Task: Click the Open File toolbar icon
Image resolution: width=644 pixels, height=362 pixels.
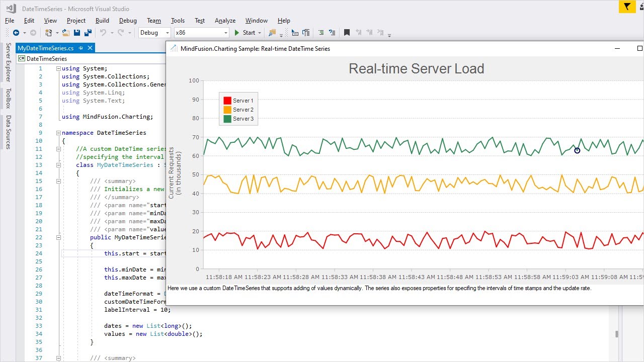Action: click(x=66, y=33)
